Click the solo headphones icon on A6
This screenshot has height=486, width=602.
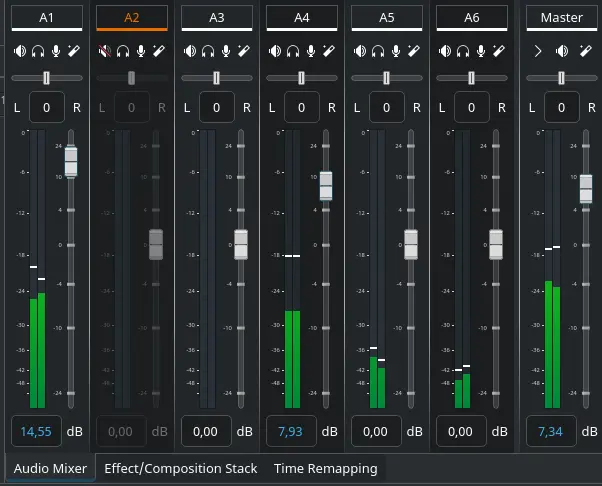click(464, 51)
